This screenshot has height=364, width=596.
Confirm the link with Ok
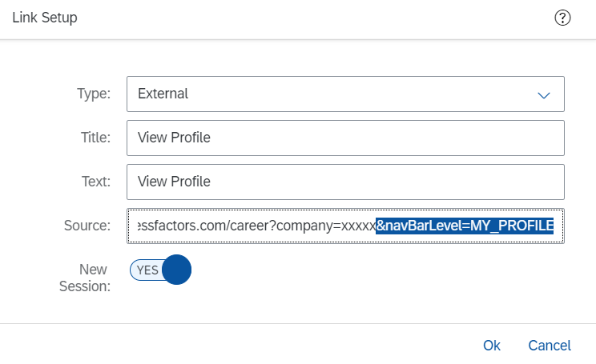[492, 346]
